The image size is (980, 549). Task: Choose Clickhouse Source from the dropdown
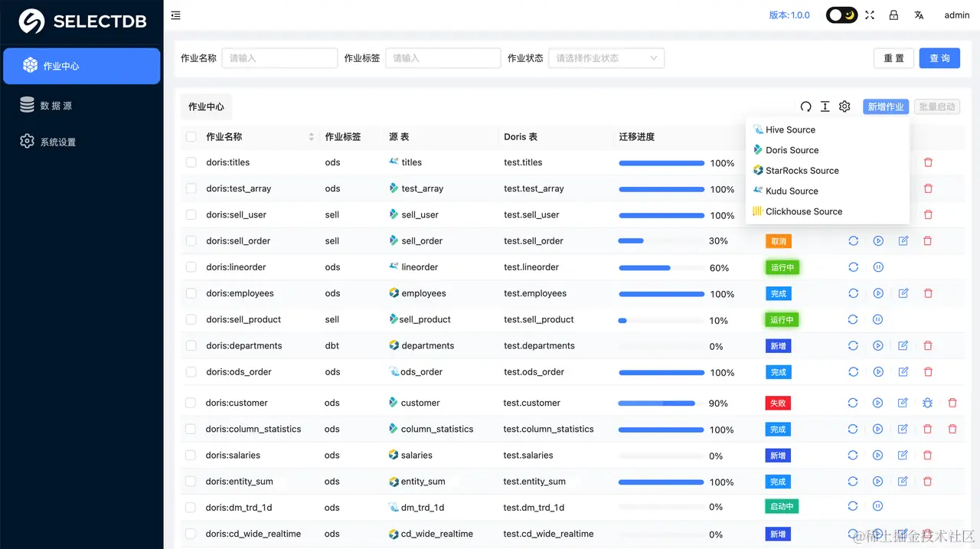[x=827, y=211]
